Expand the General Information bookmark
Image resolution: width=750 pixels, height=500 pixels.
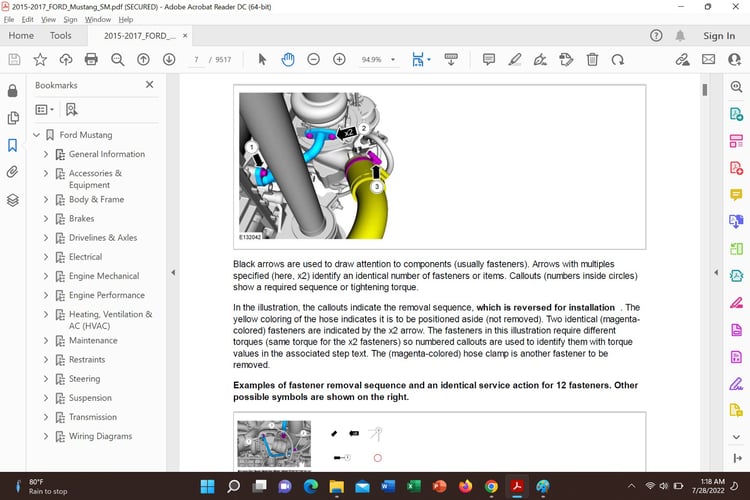pyautogui.click(x=46, y=154)
